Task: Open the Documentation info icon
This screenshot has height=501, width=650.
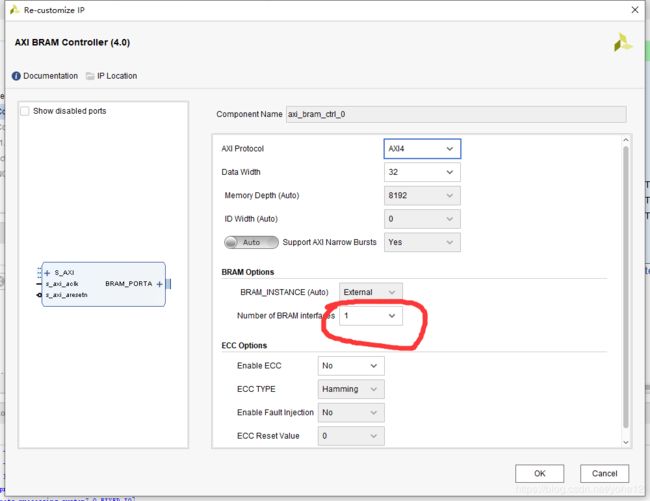Action: point(16,76)
